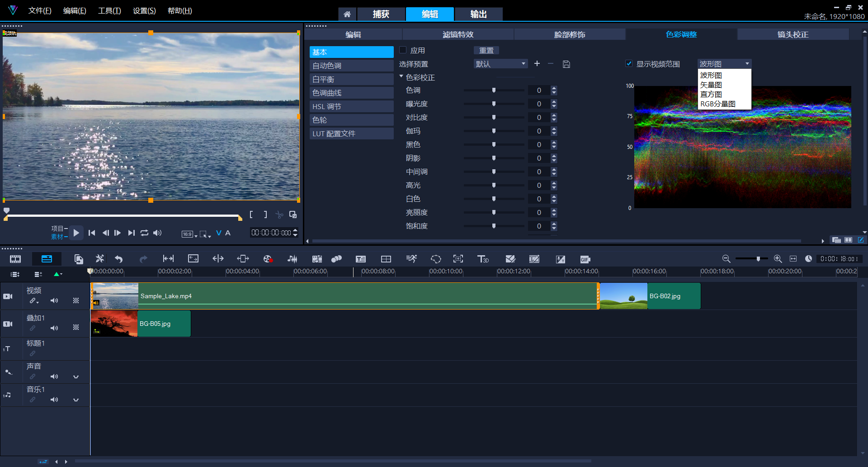The width and height of the screenshot is (868, 467).
Task: Open the 选择预置 默认 dropdown
Action: coord(501,64)
